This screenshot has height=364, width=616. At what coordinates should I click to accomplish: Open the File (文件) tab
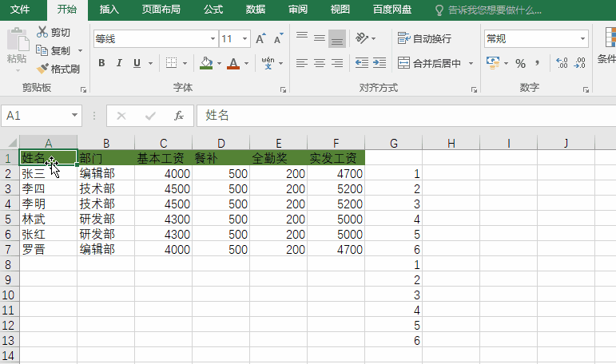pyautogui.click(x=20, y=10)
